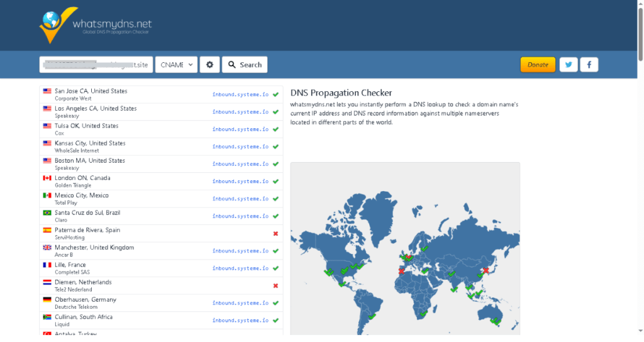The height and width of the screenshot is (342, 644).
Task: Click the United States flag for San Jose
Action: tap(47, 91)
